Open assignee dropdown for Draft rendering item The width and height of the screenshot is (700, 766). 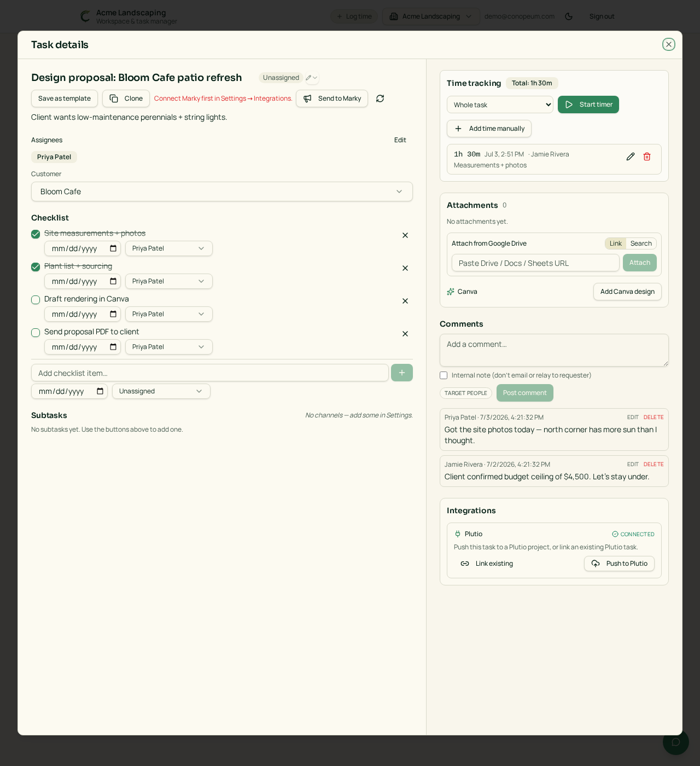pos(169,314)
